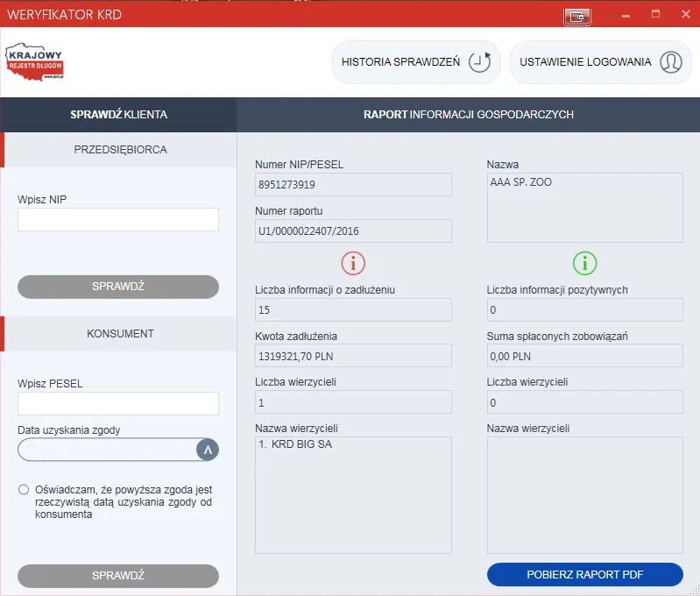Screen dimensions: 700x596
Task: Download report with Pobierz Raport PDF
Action: [x=584, y=574]
